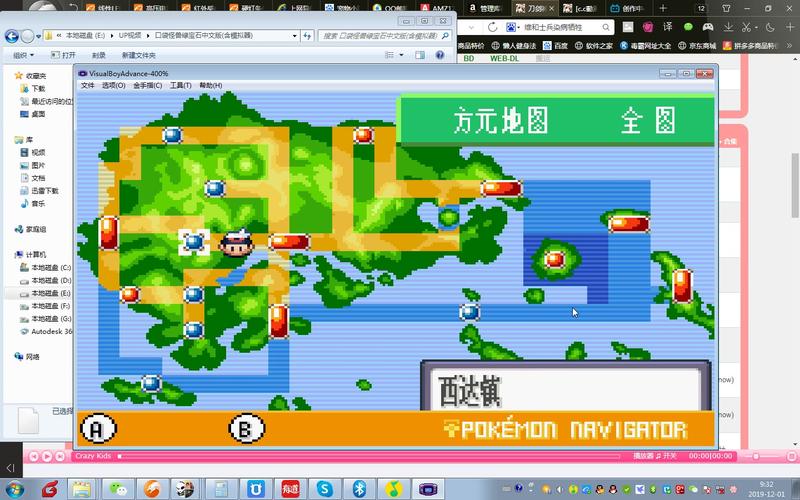The image size is (800, 500).
Task: Click the tall red city on west coast
Action: tap(109, 233)
